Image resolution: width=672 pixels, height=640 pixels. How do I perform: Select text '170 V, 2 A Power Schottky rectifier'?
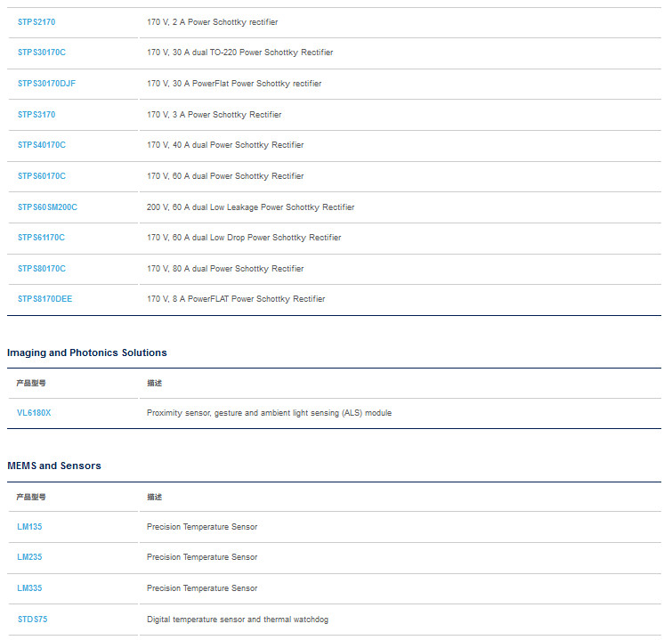click(x=212, y=22)
